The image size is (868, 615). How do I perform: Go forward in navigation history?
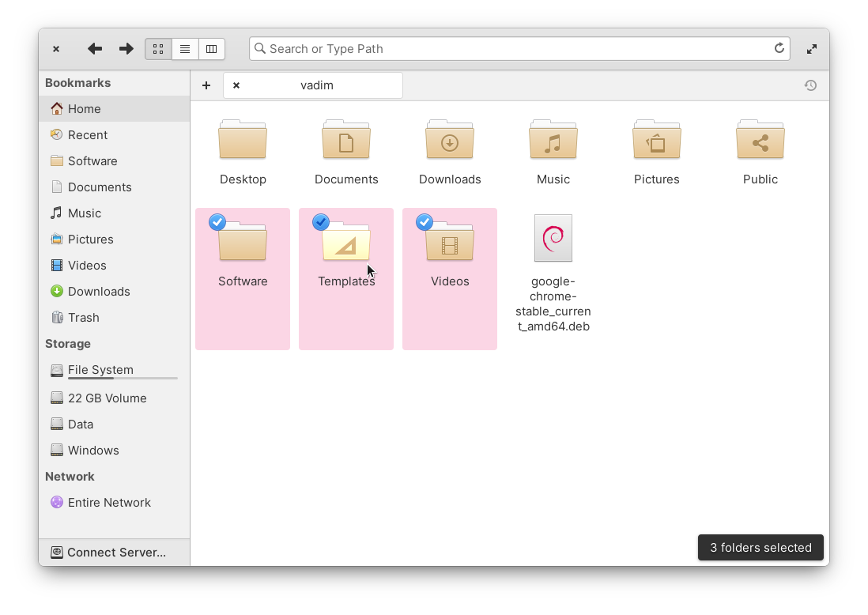click(x=126, y=48)
